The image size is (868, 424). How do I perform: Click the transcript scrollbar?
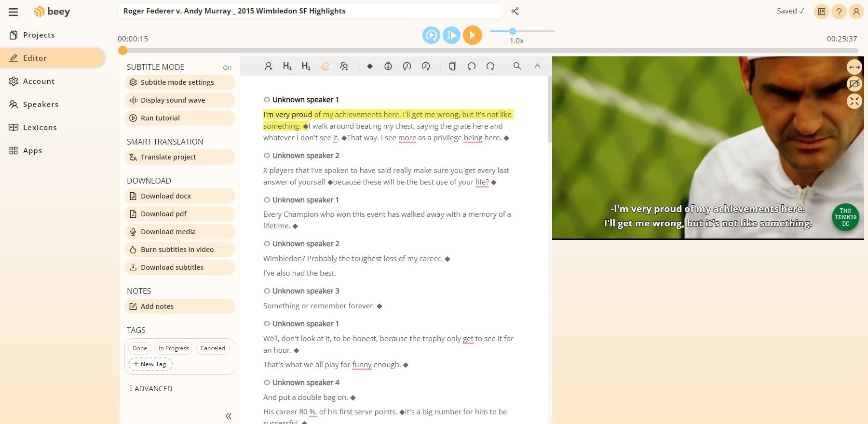tap(549, 108)
